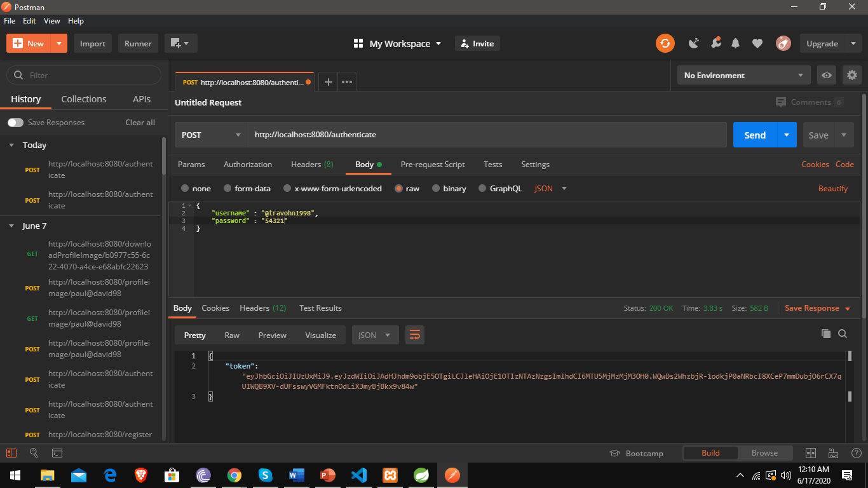868x488 pixels.
Task: Click the request URL input field
Action: (x=487, y=135)
